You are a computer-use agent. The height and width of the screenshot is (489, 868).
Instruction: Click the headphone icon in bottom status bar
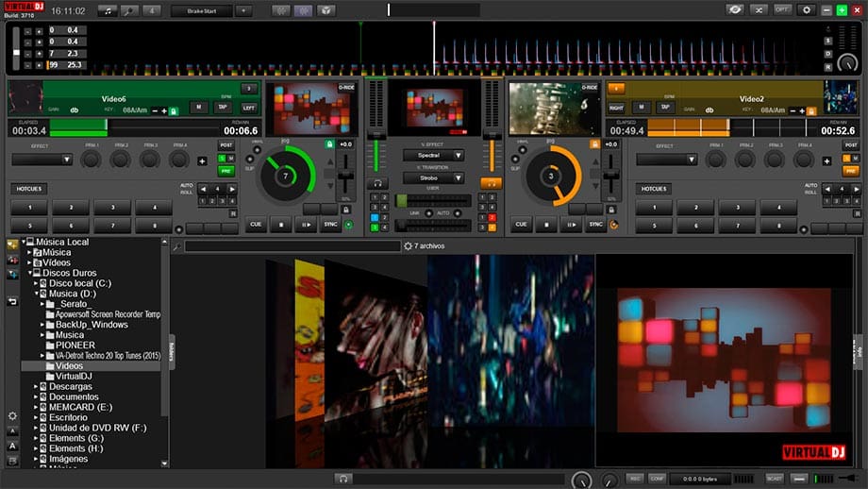click(343, 479)
